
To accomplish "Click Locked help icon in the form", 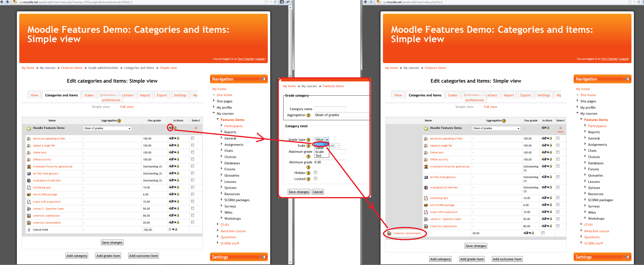I will click(309, 179).
